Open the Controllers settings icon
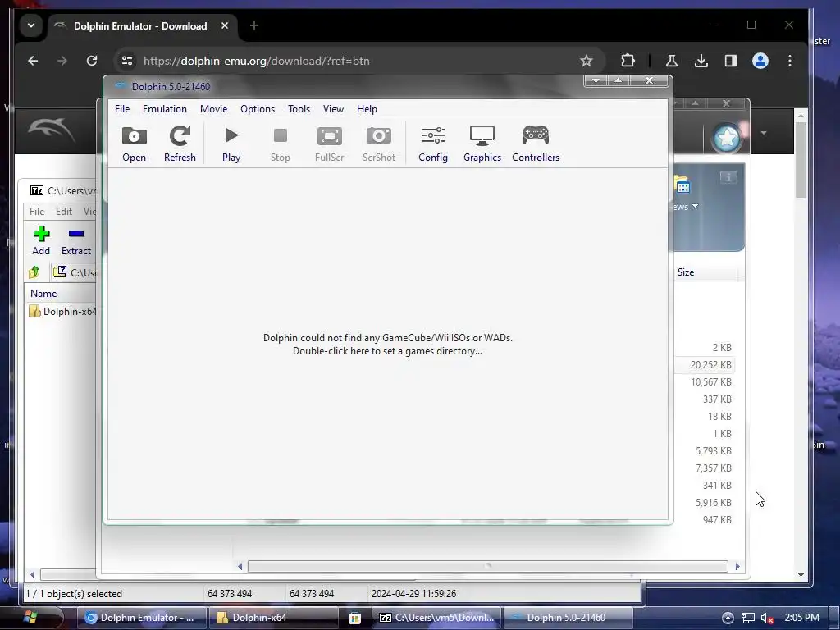Image resolution: width=840 pixels, height=630 pixels. 535,144
